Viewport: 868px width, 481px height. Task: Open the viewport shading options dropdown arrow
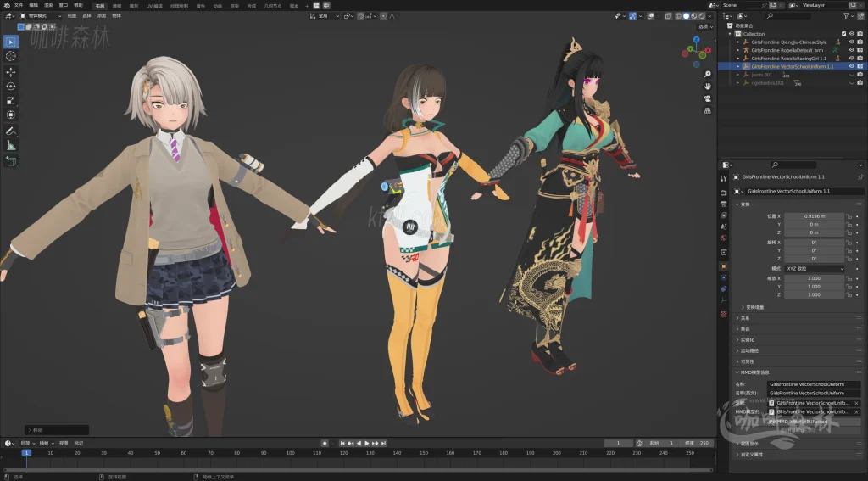[x=709, y=16]
